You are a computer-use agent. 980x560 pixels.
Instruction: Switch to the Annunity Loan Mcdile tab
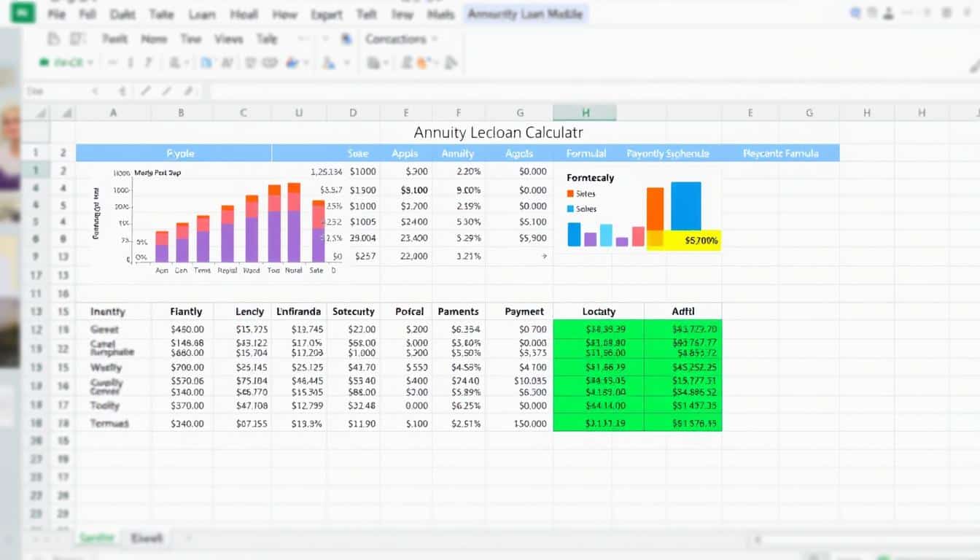[x=525, y=14]
